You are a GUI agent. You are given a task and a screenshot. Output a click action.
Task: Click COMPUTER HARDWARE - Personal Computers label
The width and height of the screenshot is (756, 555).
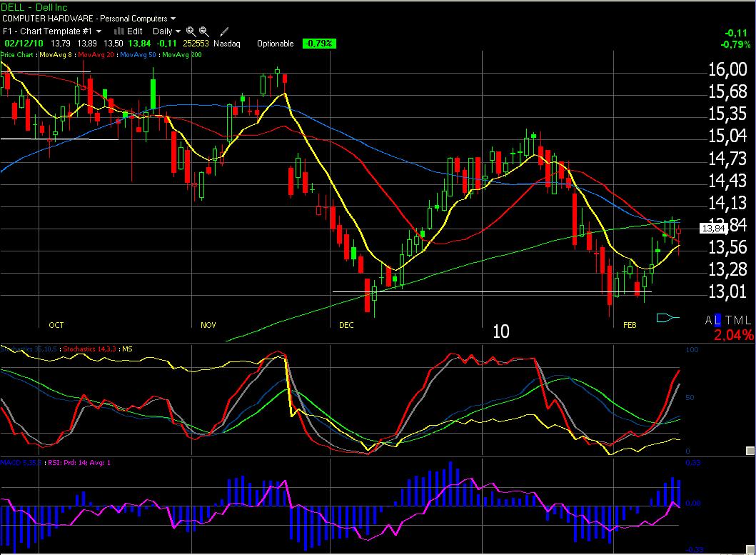[85, 19]
